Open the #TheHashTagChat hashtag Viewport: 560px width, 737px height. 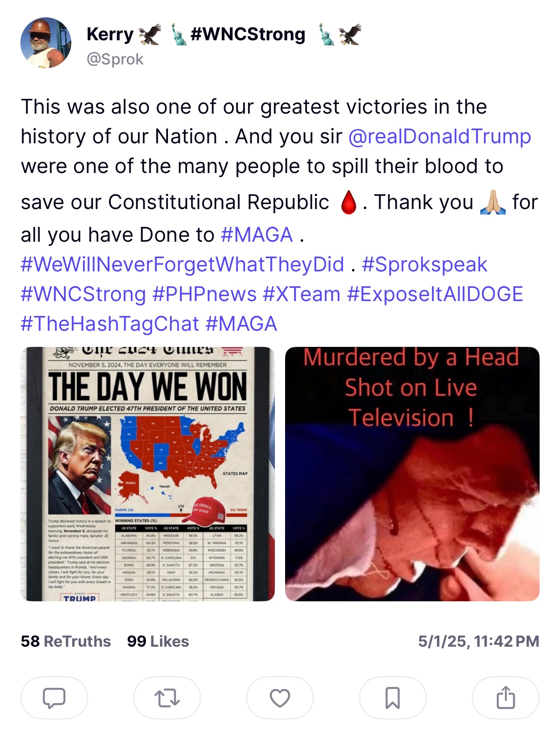pyautogui.click(x=110, y=324)
